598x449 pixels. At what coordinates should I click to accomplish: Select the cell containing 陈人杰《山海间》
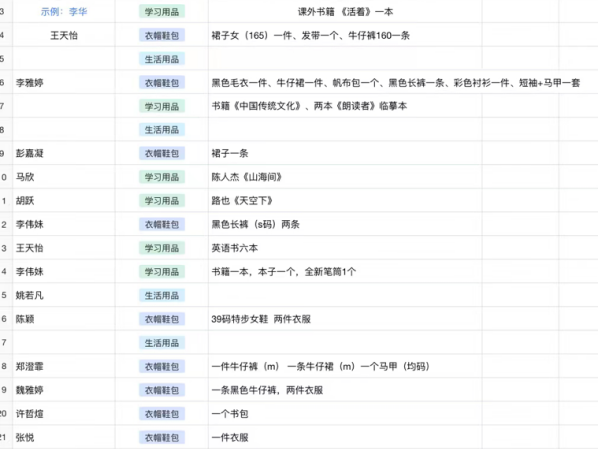tap(345, 177)
